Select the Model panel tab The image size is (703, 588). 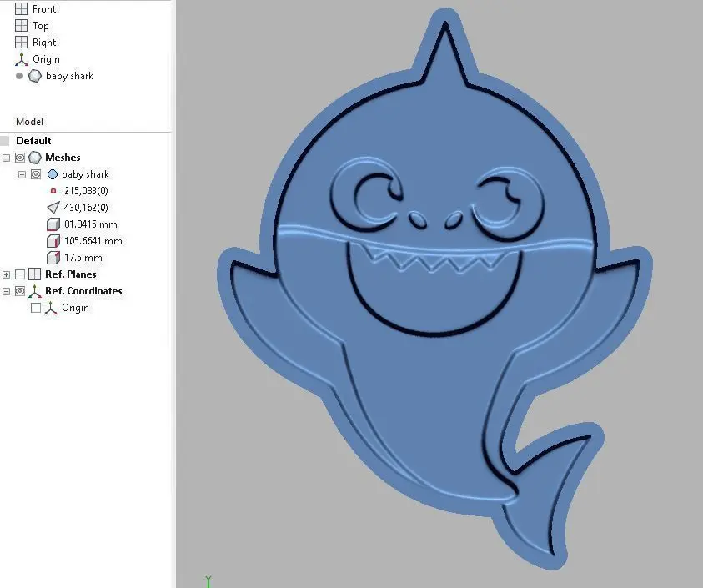[x=29, y=122]
